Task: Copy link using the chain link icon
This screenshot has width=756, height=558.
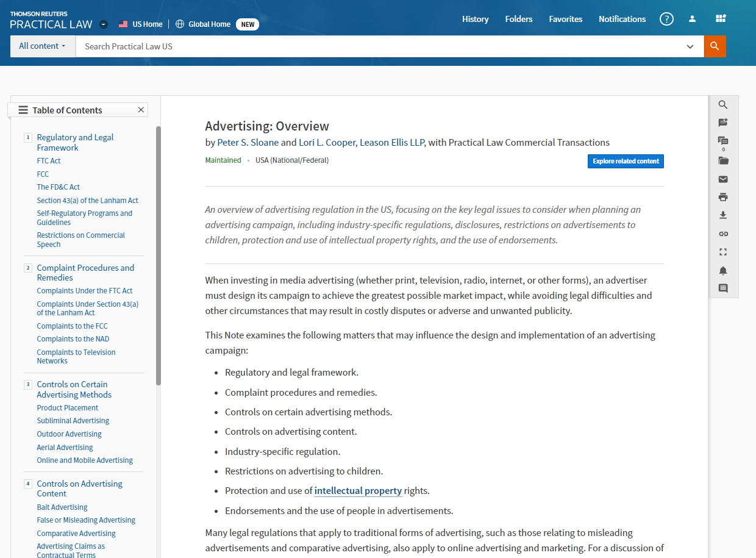Action: (723, 234)
